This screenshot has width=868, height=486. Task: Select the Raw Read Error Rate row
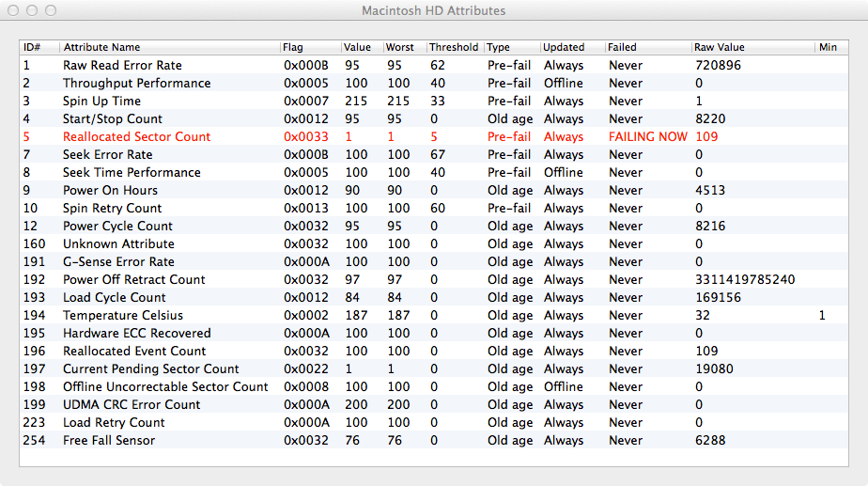(434, 66)
